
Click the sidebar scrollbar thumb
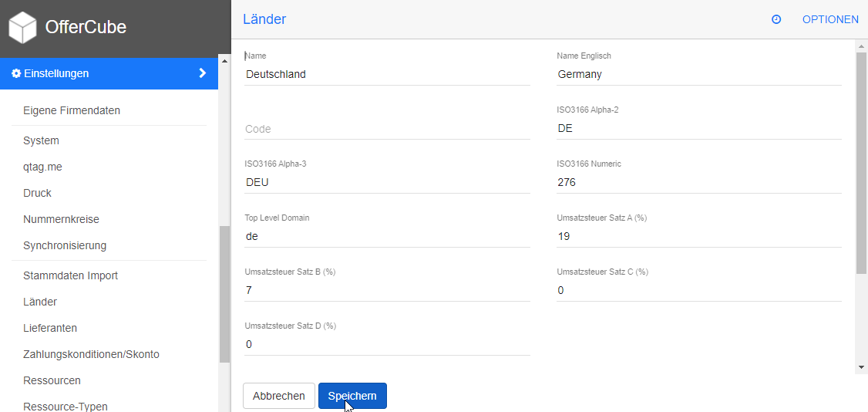224,294
